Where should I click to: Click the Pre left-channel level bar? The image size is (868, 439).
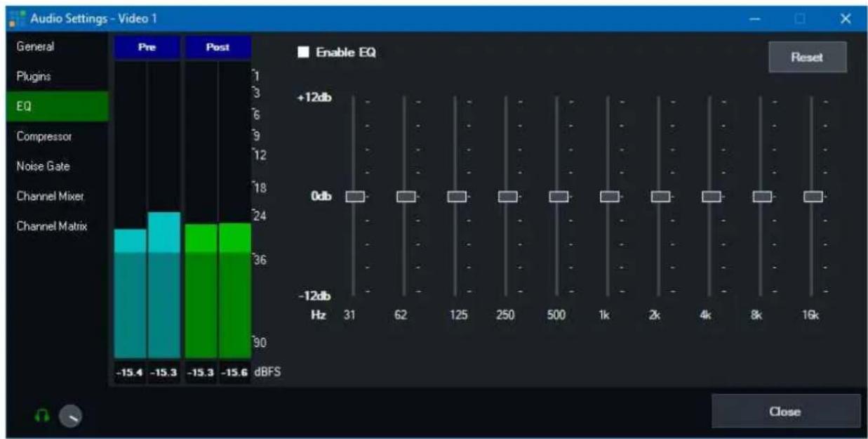(130, 294)
